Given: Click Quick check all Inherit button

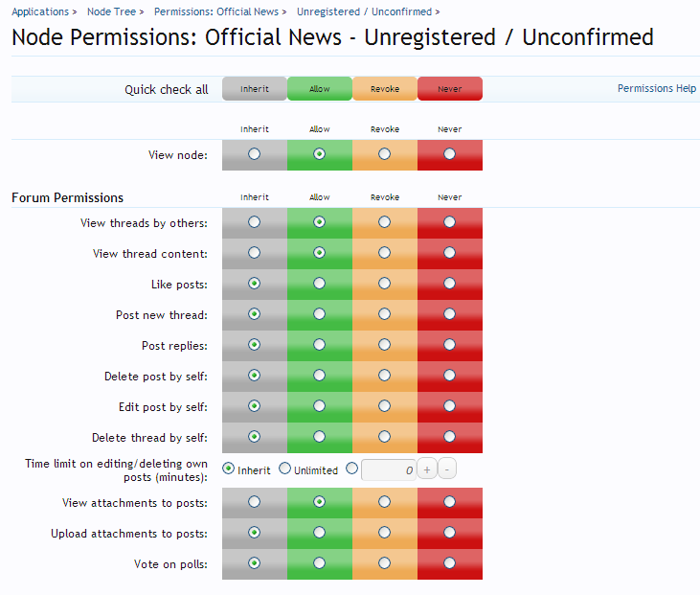Looking at the screenshot, I should tap(255, 88).
